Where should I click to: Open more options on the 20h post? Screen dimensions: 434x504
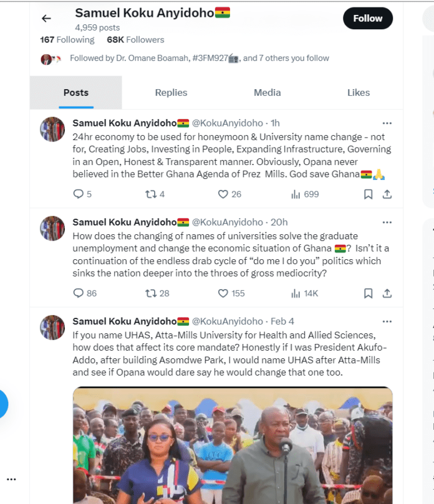coord(387,222)
